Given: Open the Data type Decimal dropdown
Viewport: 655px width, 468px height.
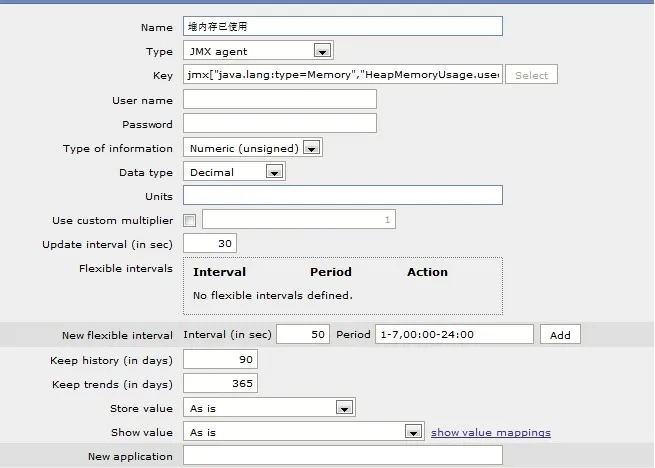Looking at the screenshot, I should click(x=234, y=172).
